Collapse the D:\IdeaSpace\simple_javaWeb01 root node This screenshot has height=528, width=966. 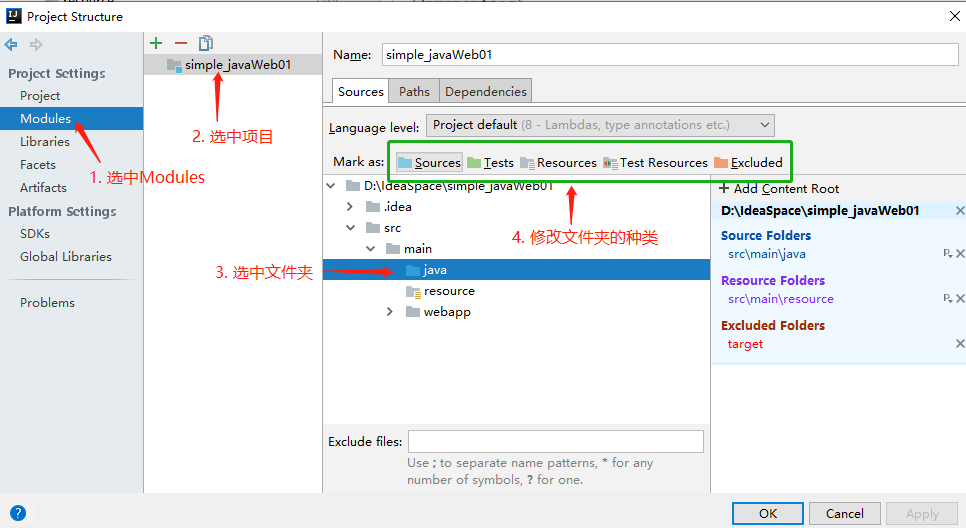pyautogui.click(x=331, y=185)
